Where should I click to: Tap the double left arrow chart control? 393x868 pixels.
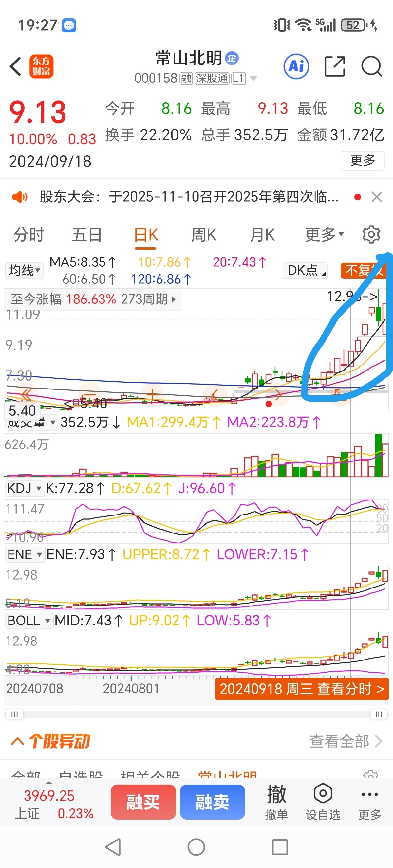point(26,394)
